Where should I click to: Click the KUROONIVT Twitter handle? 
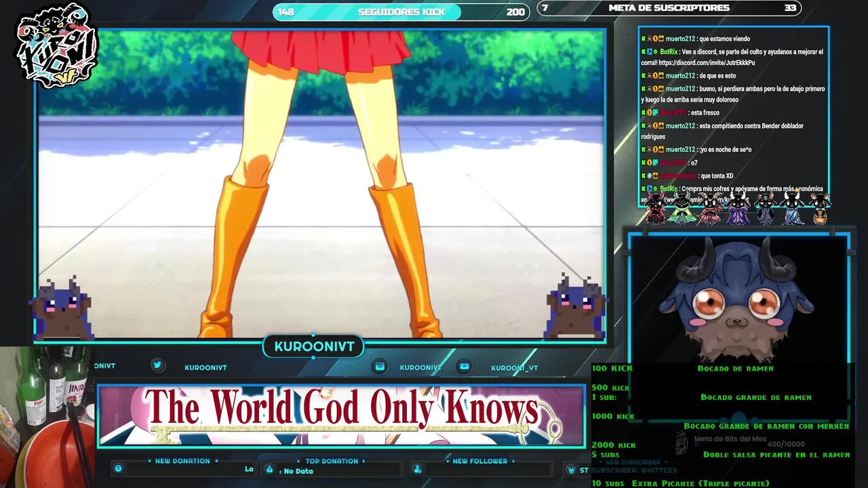coord(205,367)
